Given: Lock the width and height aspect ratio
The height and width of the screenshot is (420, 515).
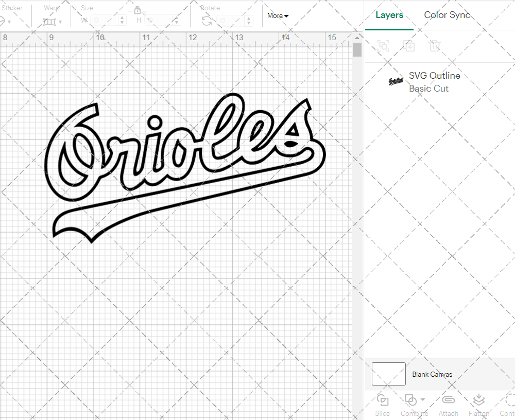Looking at the screenshot, I should click(x=138, y=10).
